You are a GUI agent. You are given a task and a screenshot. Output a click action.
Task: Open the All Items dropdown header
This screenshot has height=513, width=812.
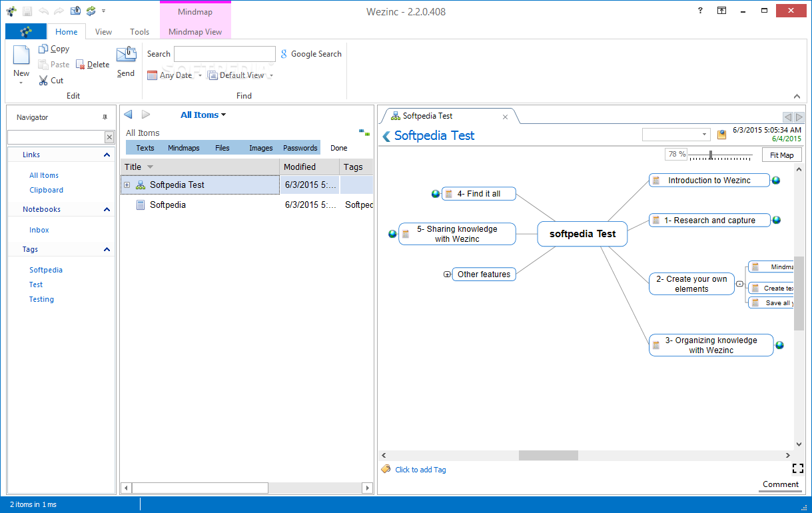(x=203, y=115)
